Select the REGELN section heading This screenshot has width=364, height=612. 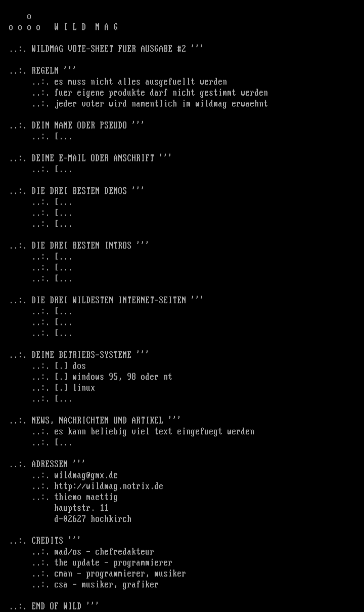45,71
